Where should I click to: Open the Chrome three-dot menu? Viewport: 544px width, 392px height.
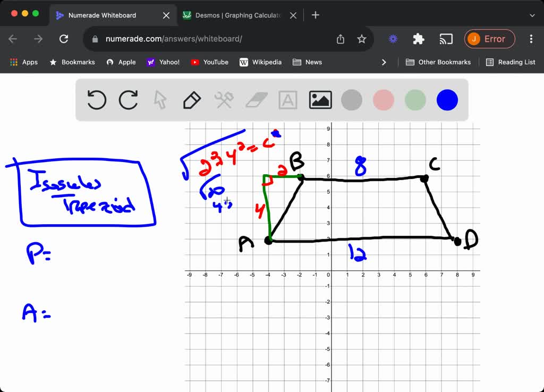[531, 39]
